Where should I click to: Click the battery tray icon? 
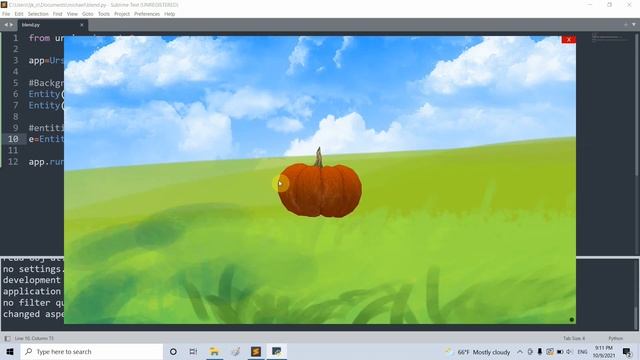click(560, 352)
